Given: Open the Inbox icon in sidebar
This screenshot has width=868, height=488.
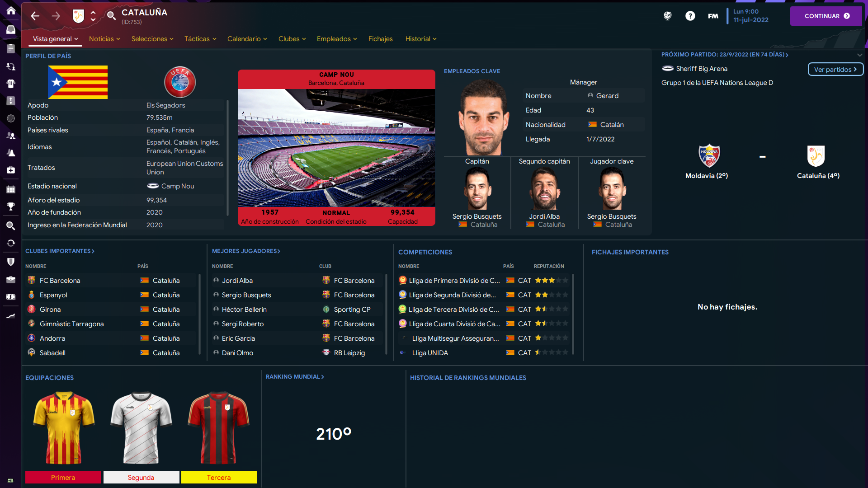Looking at the screenshot, I should point(11,29).
